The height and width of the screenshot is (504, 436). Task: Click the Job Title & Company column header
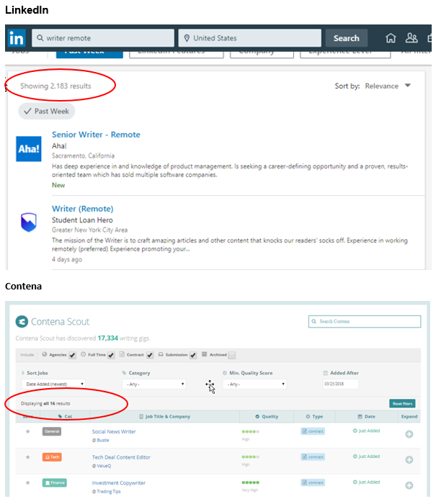(x=165, y=417)
